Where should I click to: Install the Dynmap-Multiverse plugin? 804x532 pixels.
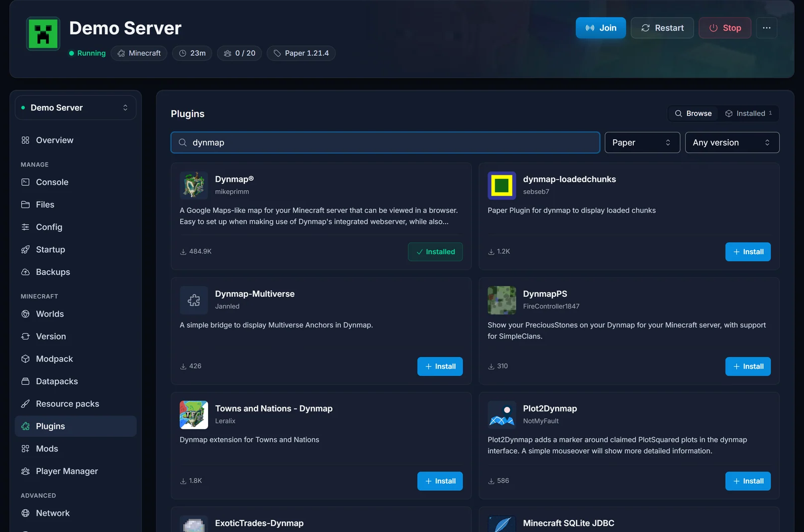[x=440, y=366]
